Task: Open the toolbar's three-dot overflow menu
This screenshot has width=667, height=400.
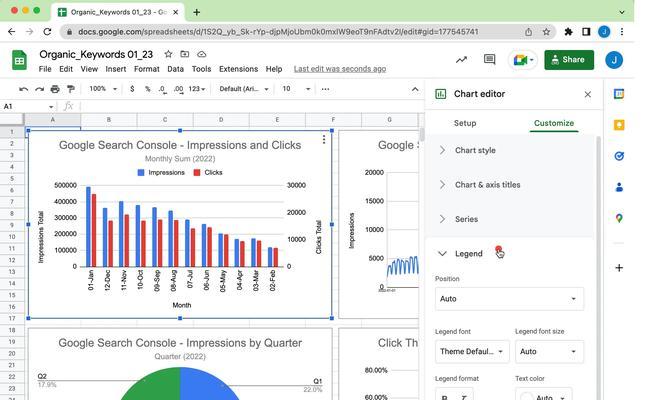Action: point(325,89)
